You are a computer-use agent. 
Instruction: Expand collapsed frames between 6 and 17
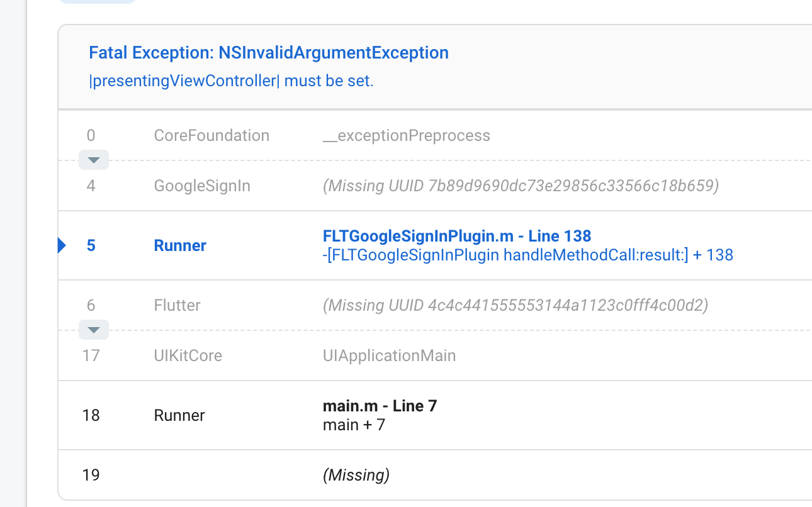(x=93, y=330)
